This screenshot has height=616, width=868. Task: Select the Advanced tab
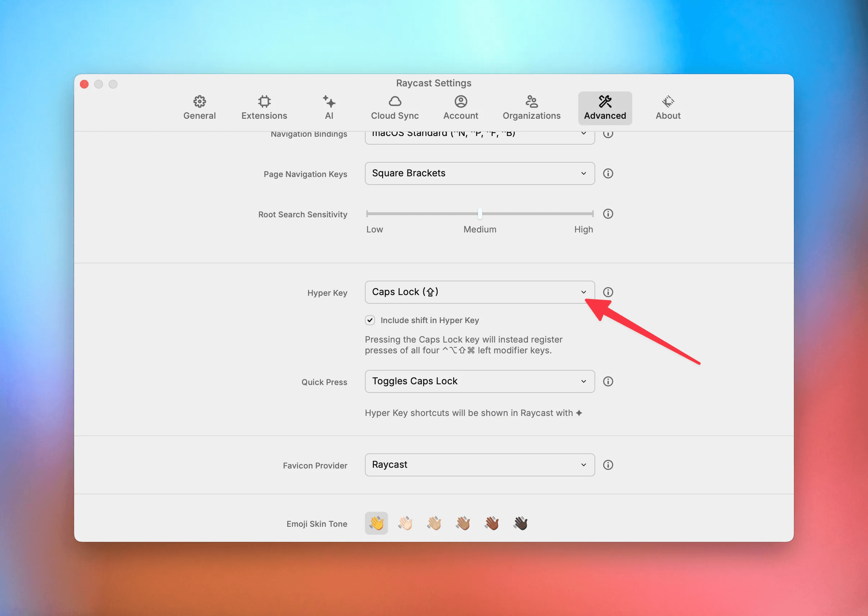605,108
